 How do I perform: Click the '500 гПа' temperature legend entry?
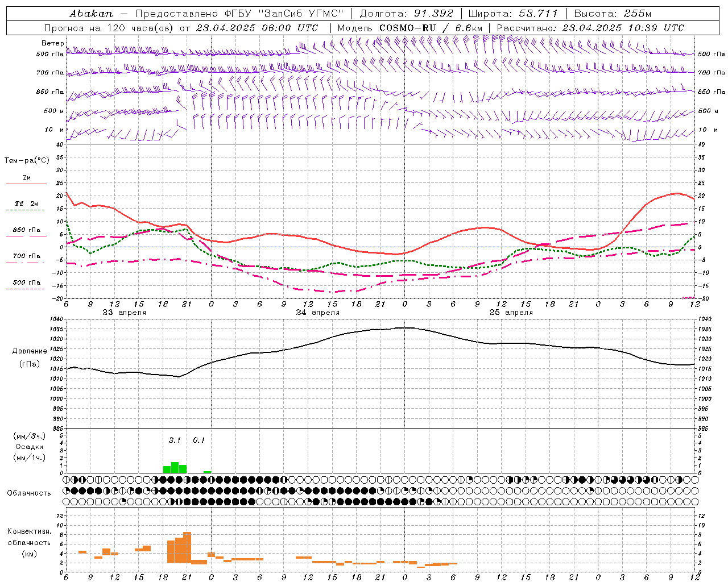tap(27, 282)
